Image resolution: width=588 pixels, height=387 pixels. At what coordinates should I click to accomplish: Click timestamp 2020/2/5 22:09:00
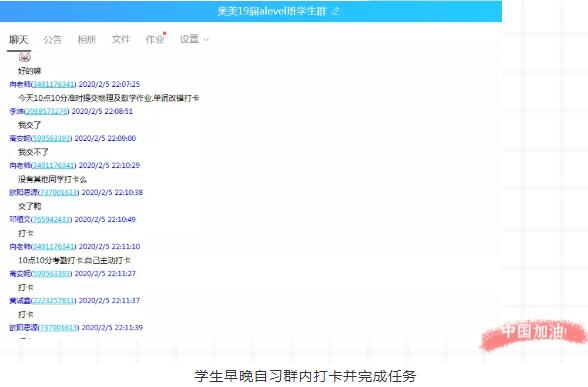[x=105, y=138]
